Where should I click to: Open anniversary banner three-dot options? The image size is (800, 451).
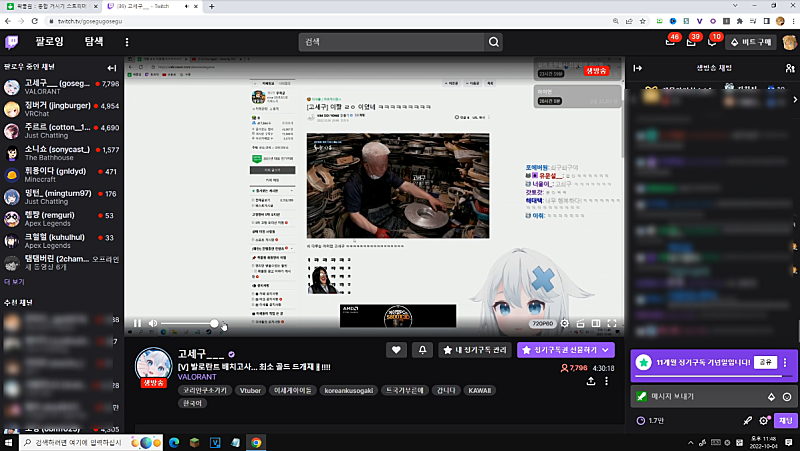pyautogui.click(x=785, y=362)
